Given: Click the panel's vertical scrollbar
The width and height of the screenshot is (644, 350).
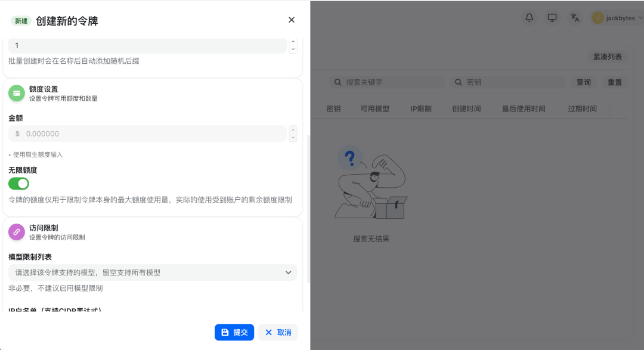Looking at the screenshot, I should click(308, 209).
